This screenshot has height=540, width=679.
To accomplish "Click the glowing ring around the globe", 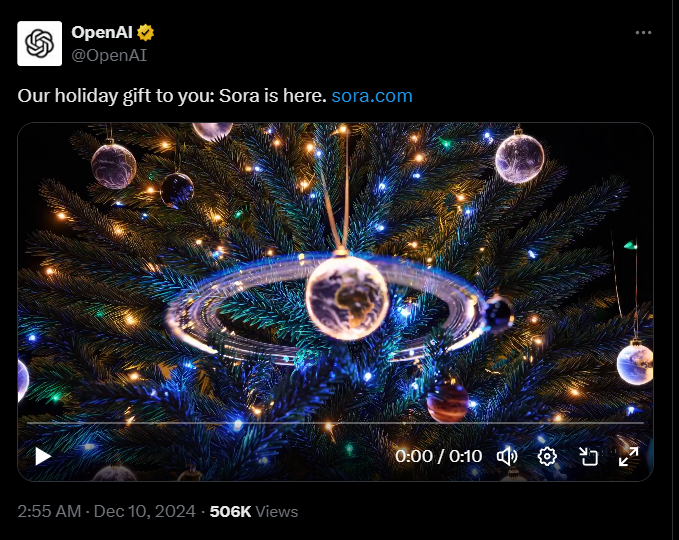I will coord(323,308).
